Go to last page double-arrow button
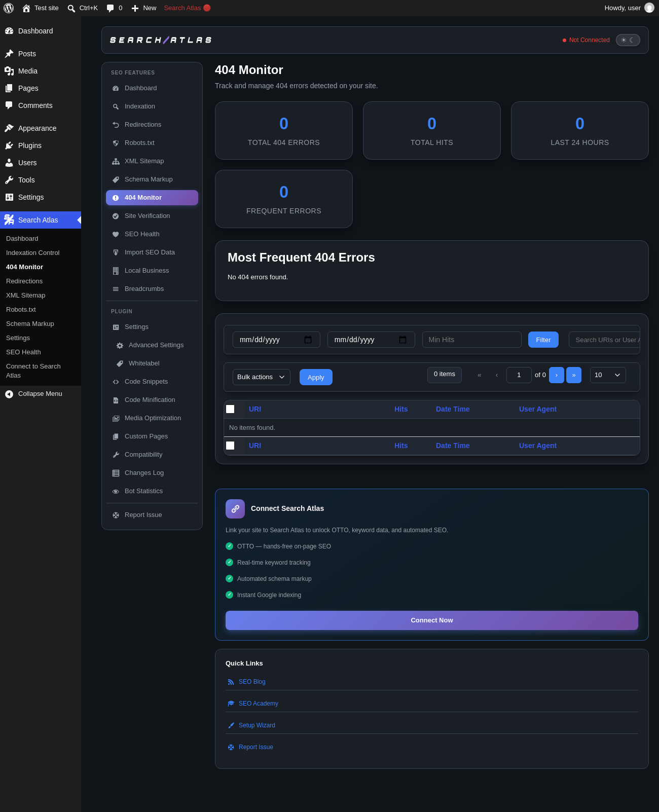This screenshot has width=659, height=812. coord(574,375)
